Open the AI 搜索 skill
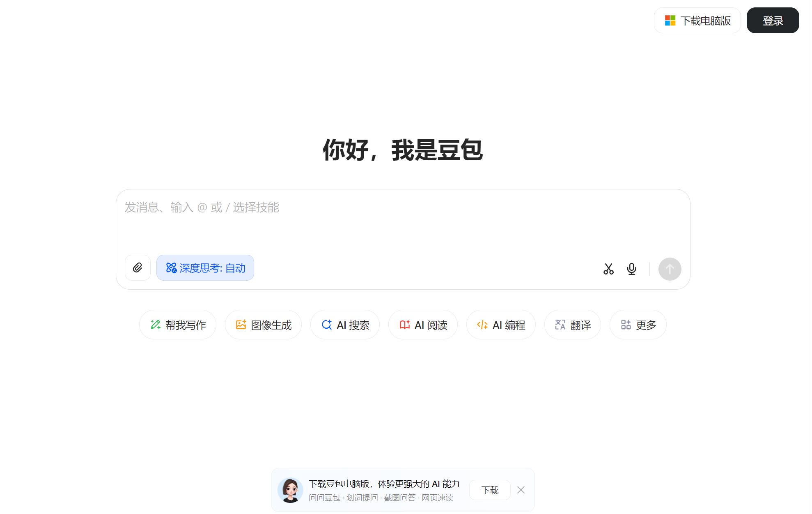The height and width of the screenshot is (514, 812). pyautogui.click(x=345, y=325)
